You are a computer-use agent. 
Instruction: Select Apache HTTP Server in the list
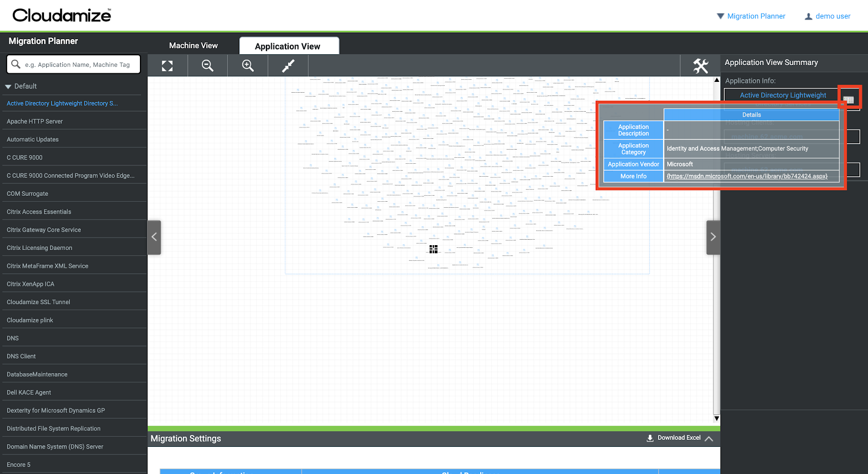coord(35,121)
